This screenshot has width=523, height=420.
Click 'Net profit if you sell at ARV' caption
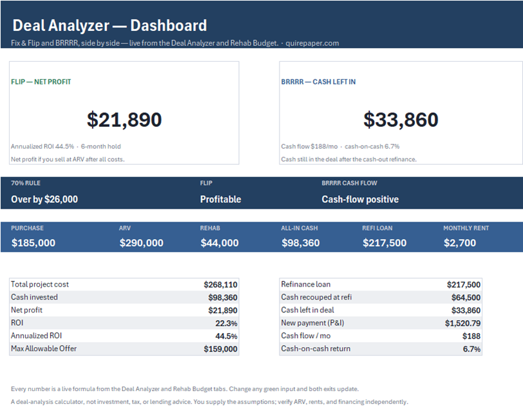click(68, 160)
